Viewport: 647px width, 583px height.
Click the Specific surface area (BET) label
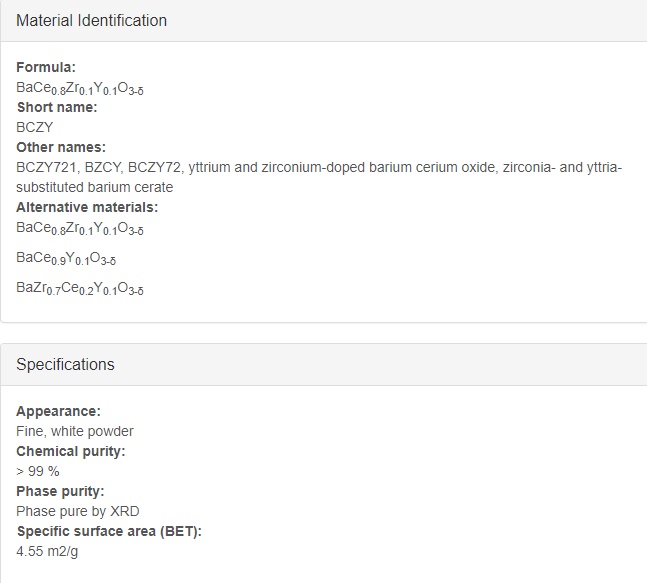click(x=109, y=531)
